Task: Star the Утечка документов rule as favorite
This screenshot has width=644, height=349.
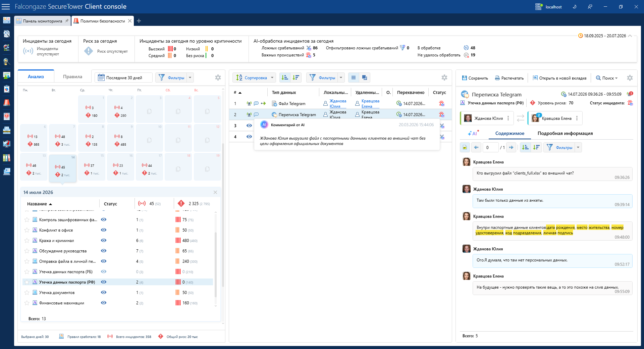Action: tap(27, 293)
